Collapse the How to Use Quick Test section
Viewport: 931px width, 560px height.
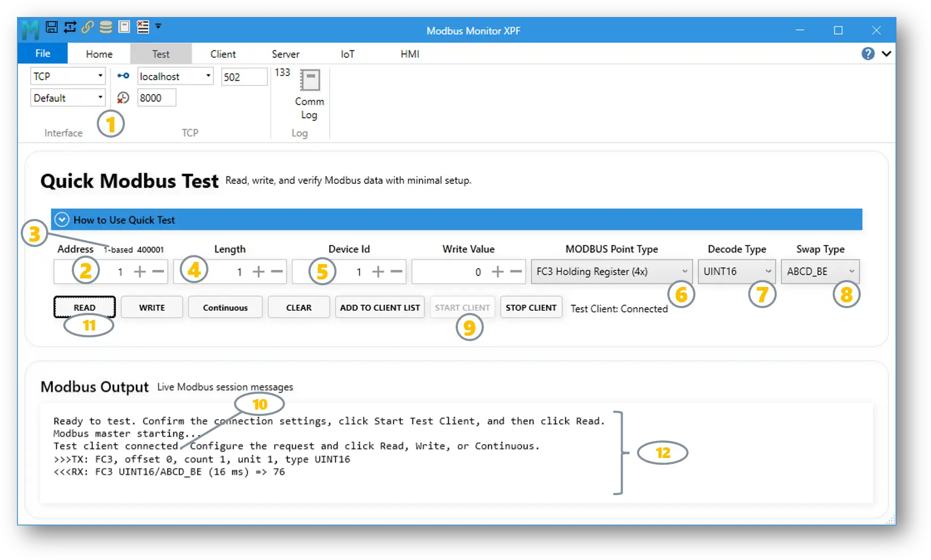pos(62,219)
